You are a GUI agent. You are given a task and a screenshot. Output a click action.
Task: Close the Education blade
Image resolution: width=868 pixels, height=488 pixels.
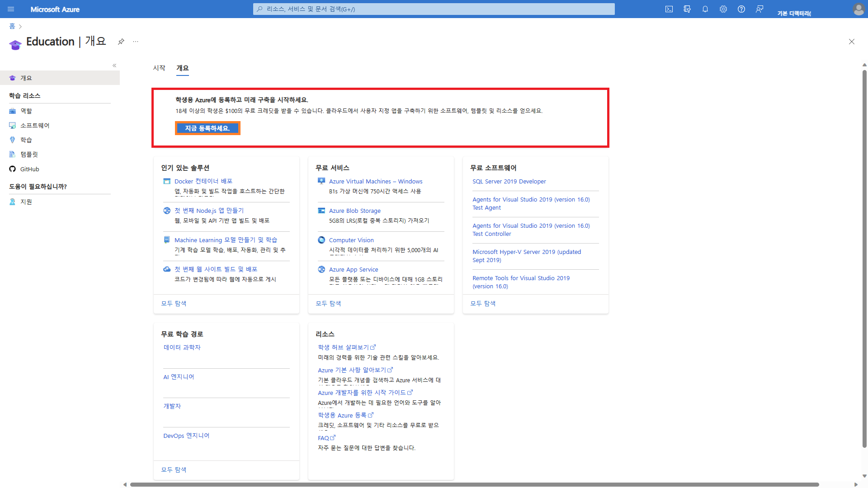[852, 42]
